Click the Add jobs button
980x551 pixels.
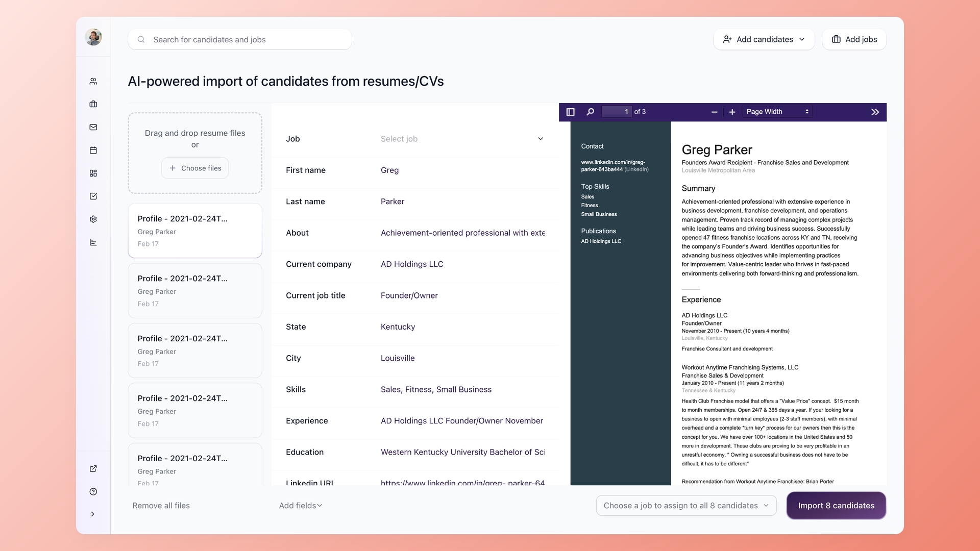[854, 39]
